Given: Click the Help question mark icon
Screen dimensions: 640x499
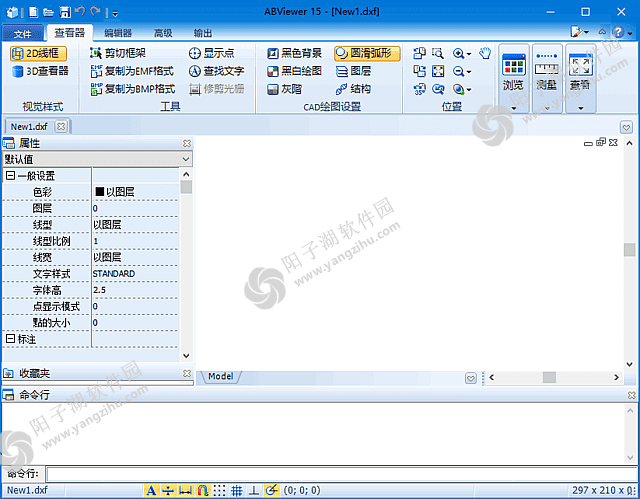Looking at the screenshot, I should pyautogui.click(x=618, y=32).
